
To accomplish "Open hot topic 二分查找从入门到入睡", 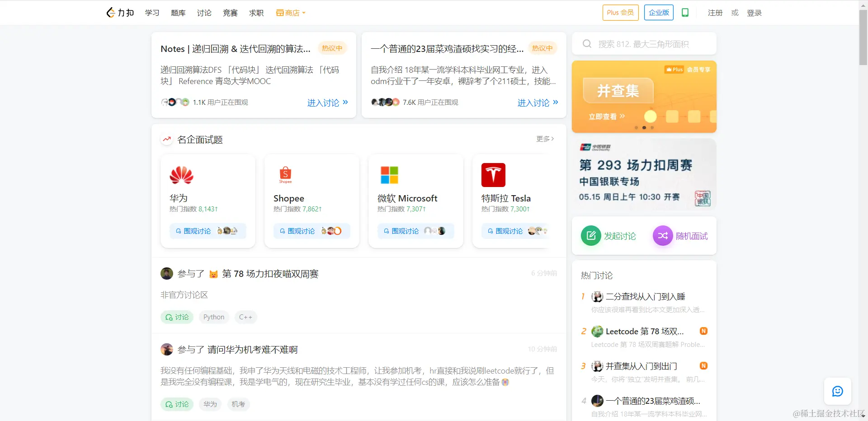I will pos(645,296).
